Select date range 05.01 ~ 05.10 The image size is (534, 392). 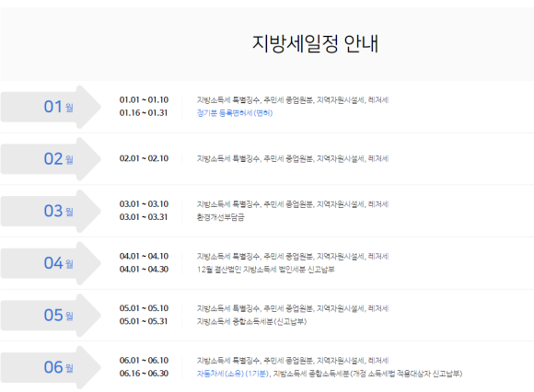(x=144, y=308)
